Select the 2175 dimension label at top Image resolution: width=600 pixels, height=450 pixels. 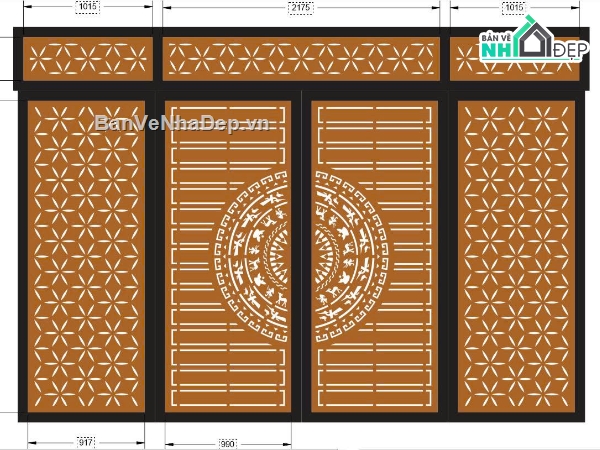[x=299, y=8]
